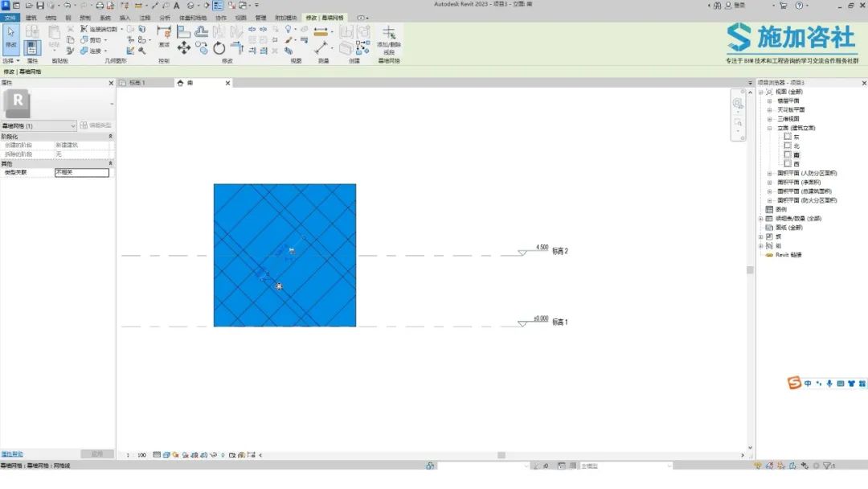Open the curtain grid type selector dropdown
Image resolution: width=868 pixels, height=489 pixels.
click(x=73, y=126)
